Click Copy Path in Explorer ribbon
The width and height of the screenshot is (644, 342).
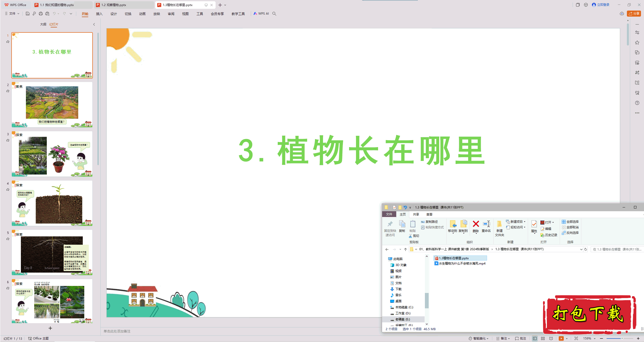tap(430, 222)
